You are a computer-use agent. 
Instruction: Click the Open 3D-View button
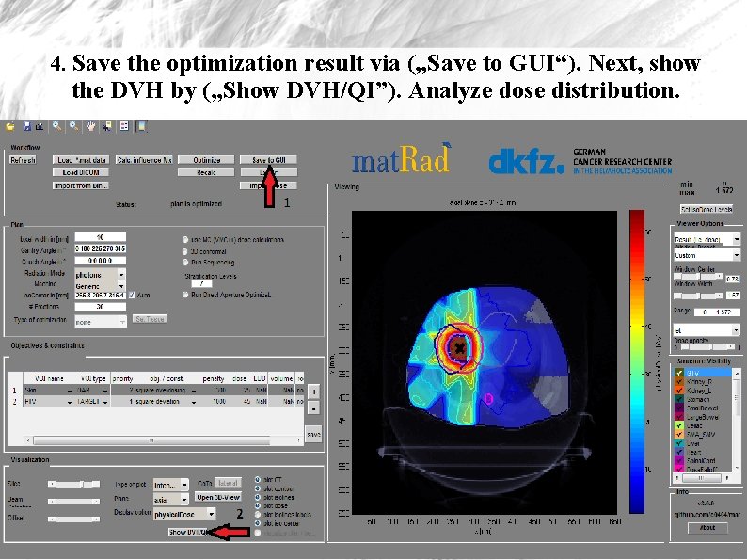pos(218,498)
